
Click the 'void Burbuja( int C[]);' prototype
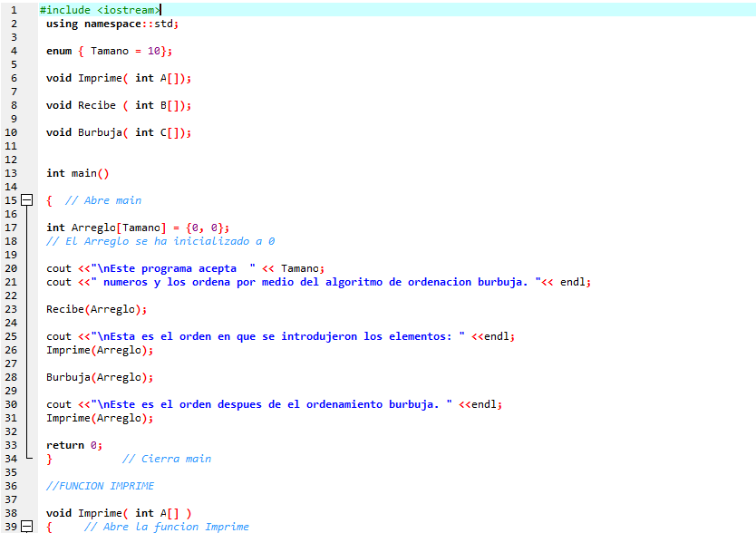pyautogui.click(x=119, y=132)
